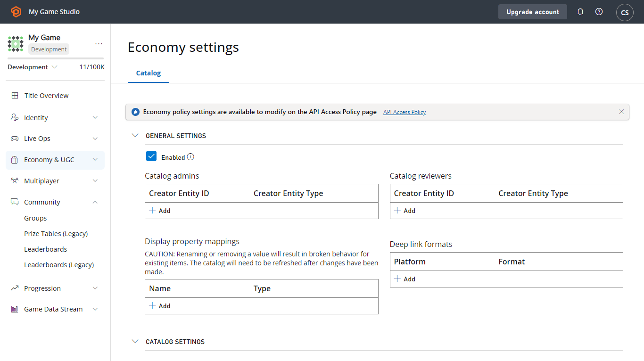
Task: Click Creator Entity Type header in Catalog reviewers
Action: 533,193
